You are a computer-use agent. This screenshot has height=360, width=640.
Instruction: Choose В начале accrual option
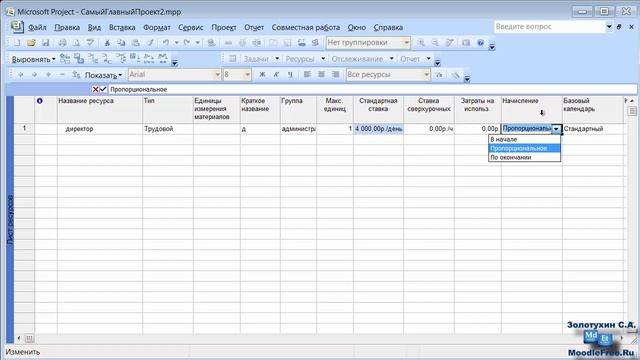(524, 139)
